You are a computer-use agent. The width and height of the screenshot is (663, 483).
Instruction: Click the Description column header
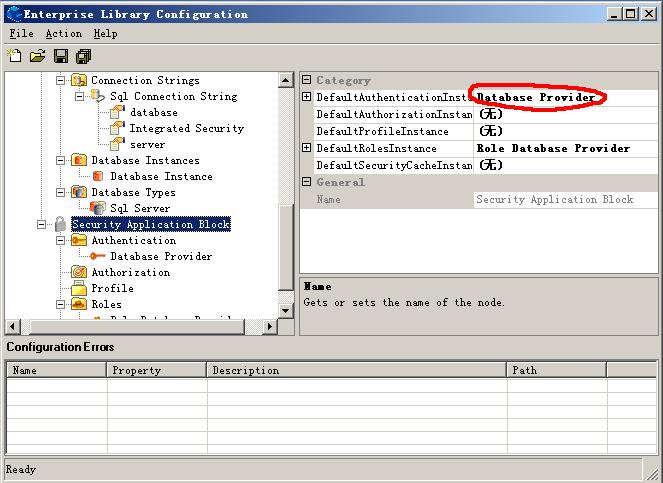click(x=245, y=370)
